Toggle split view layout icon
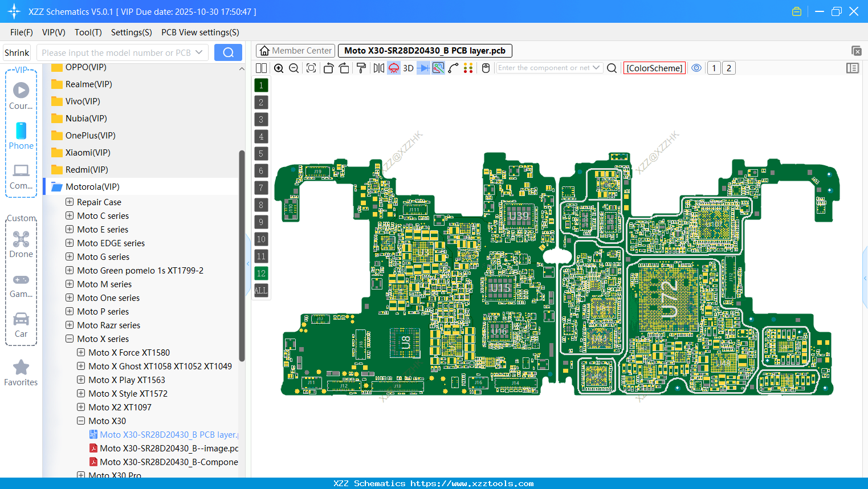Screen dimensions: 868x489 [261, 68]
